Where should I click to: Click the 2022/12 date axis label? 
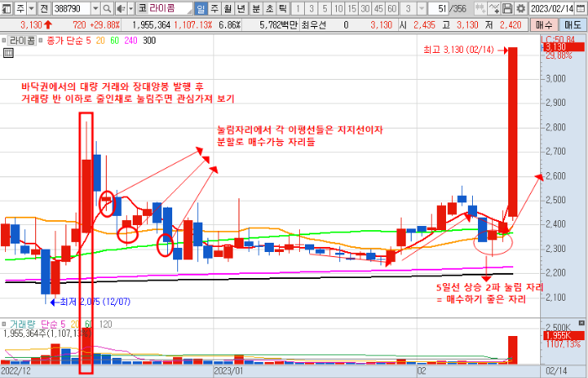point(15,371)
